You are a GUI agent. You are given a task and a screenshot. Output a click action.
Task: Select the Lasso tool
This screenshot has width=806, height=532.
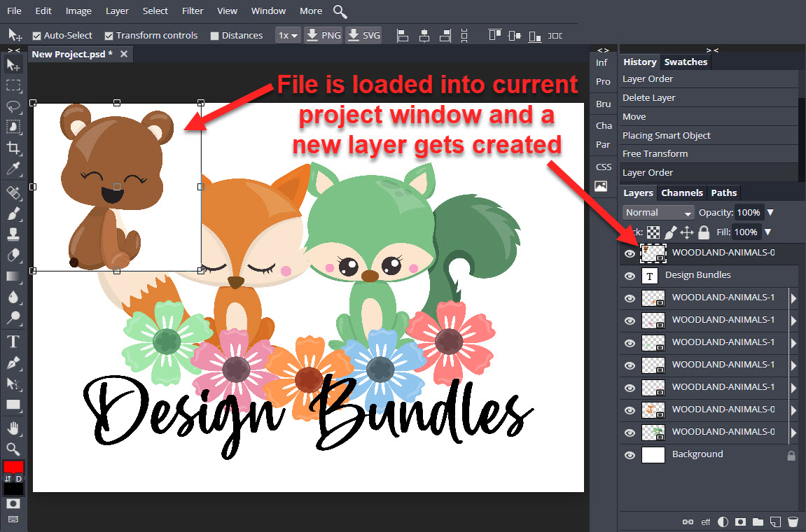(13, 106)
